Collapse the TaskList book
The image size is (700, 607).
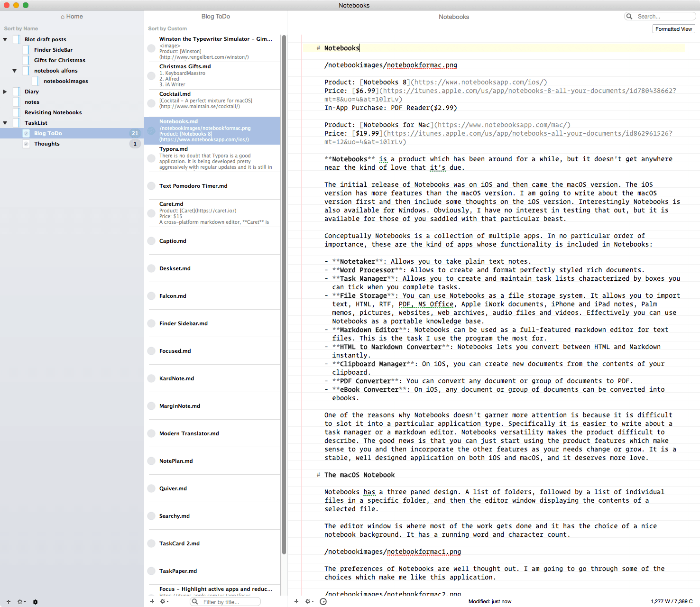click(5, 123)
